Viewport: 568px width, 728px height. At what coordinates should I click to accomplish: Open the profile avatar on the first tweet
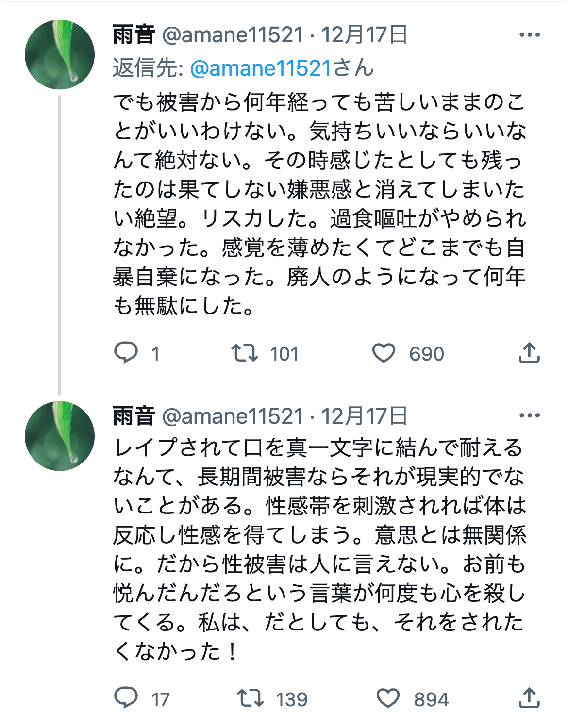[60, 54]
